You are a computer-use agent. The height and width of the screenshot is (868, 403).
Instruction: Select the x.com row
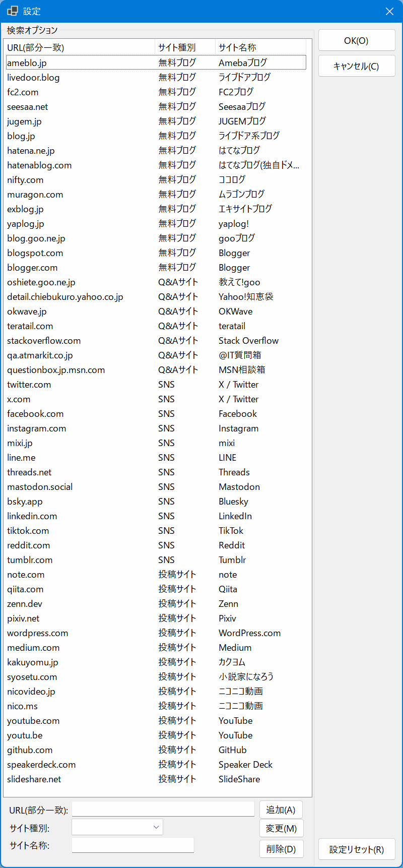156,399
